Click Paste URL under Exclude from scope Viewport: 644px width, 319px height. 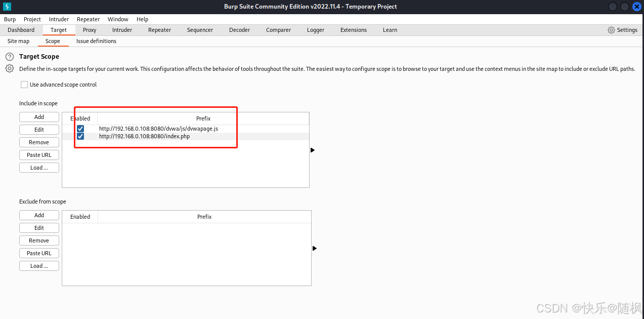pyautogui.click(x=39, y=253)
